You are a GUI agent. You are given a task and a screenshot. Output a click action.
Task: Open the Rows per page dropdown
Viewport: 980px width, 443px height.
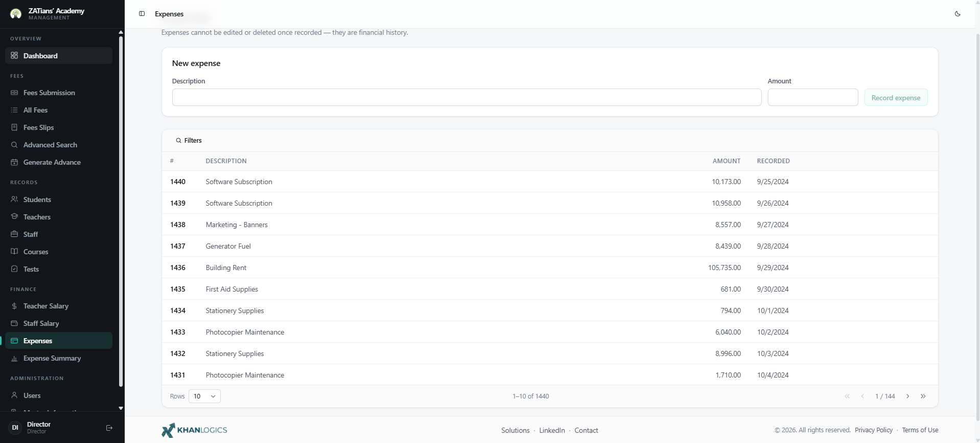[x=204, y=396]
